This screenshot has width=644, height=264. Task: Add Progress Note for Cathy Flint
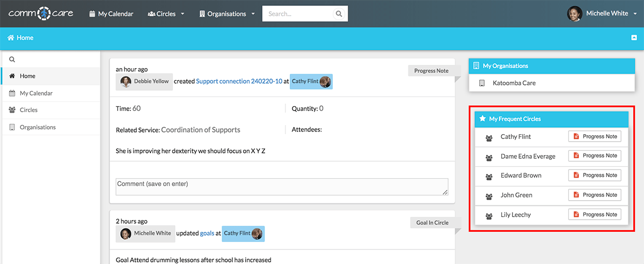point(595,137)
